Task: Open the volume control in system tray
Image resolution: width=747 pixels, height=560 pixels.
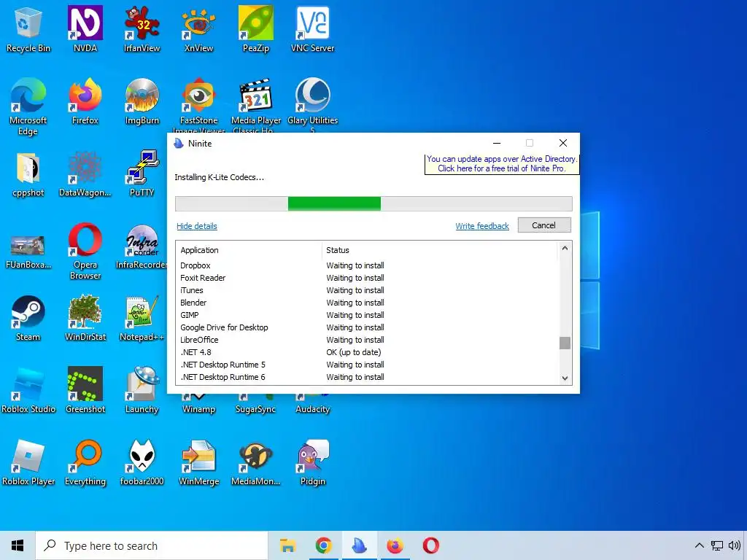Action: pos(734,545)
